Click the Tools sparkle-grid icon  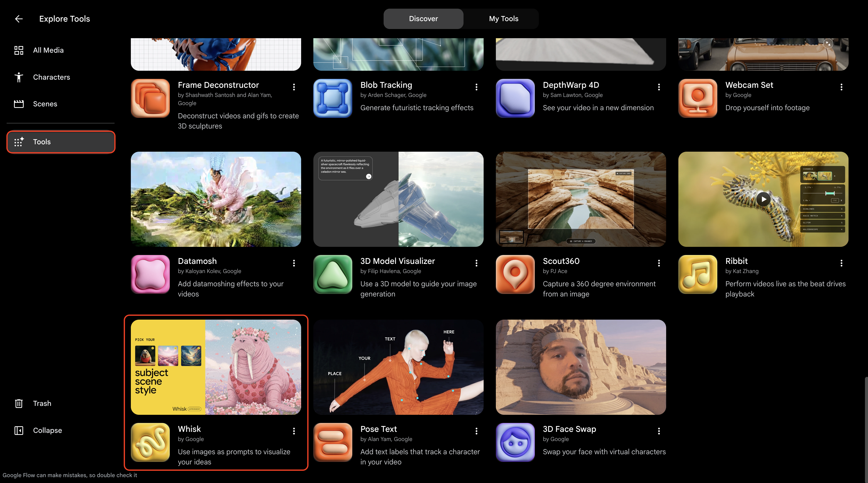pos(19,142)
